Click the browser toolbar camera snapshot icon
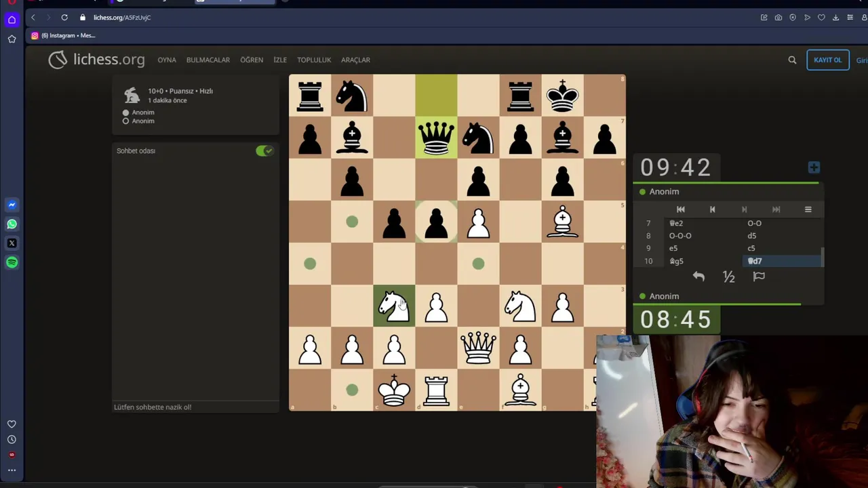The width and height of the screenshot is (868, 488). [778, 18]
